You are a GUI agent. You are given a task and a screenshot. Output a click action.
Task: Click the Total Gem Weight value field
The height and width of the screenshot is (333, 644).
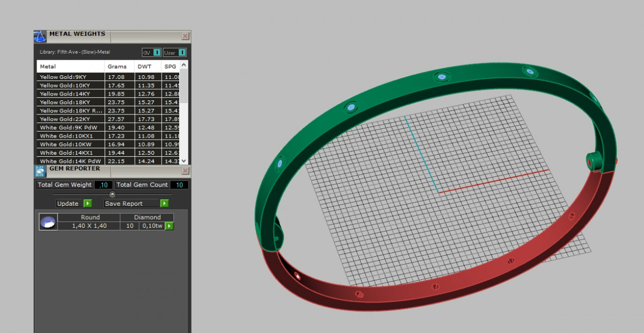[103, 185]
